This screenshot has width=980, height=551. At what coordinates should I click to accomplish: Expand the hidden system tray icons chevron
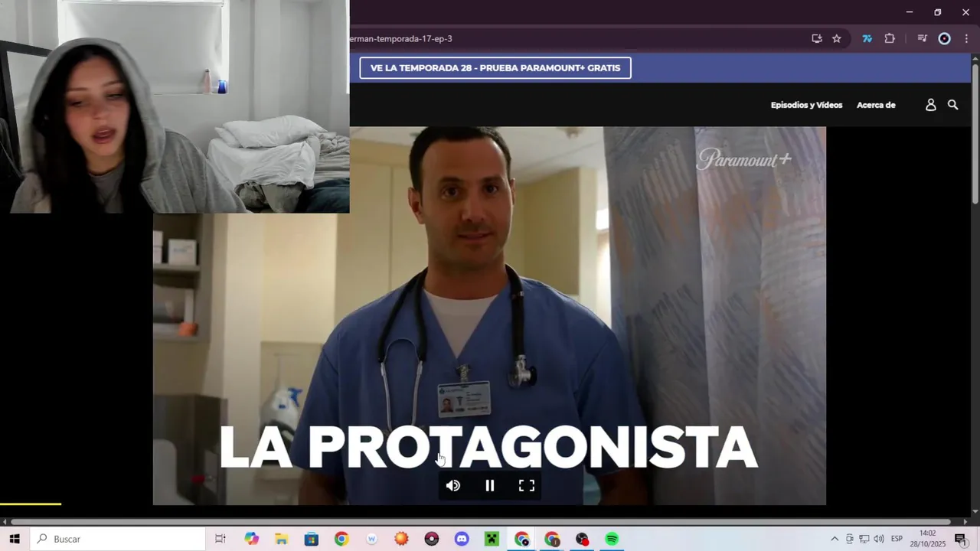(x=835, y=539)
